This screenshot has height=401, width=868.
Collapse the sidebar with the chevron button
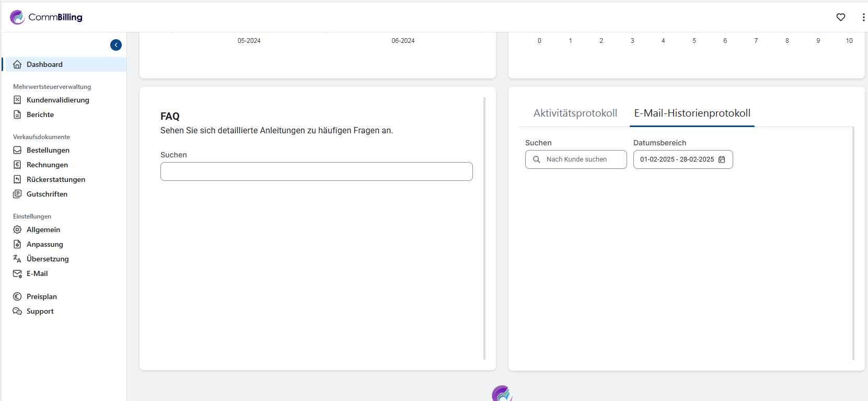(x=116, y=45)
